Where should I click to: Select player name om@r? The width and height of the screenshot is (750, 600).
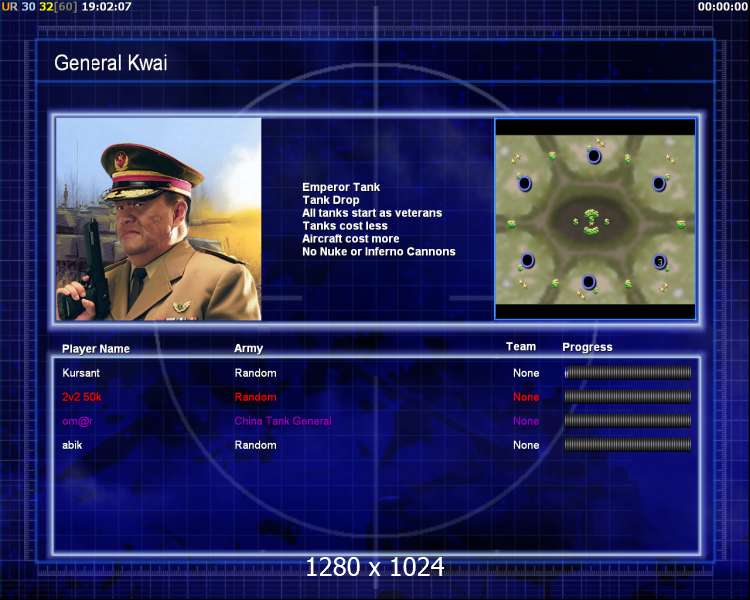point(77,421)
